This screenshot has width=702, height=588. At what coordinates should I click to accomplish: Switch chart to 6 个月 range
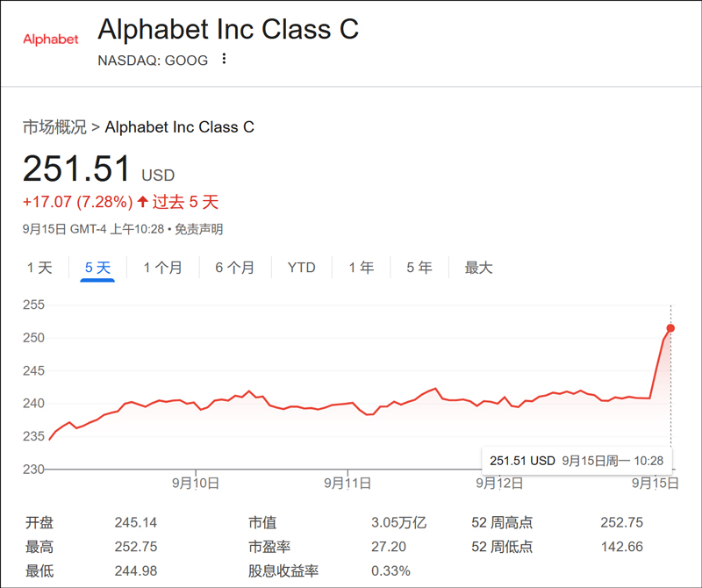[x=234, y=268]
